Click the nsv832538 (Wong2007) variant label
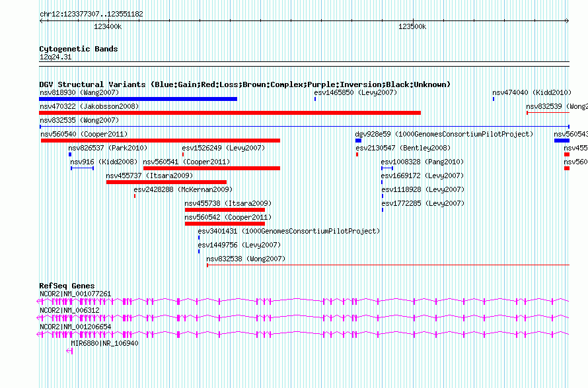Viewport: 588px width, 388px height. pyautogui.click(x=246, y=259)
